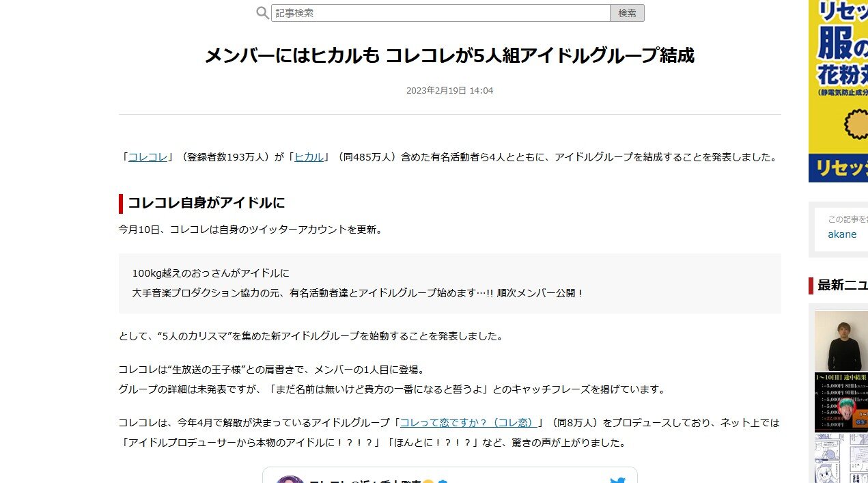868x483 pixels.
Task: Click the 最新ニュース sidebar heading
Action: 843,286
